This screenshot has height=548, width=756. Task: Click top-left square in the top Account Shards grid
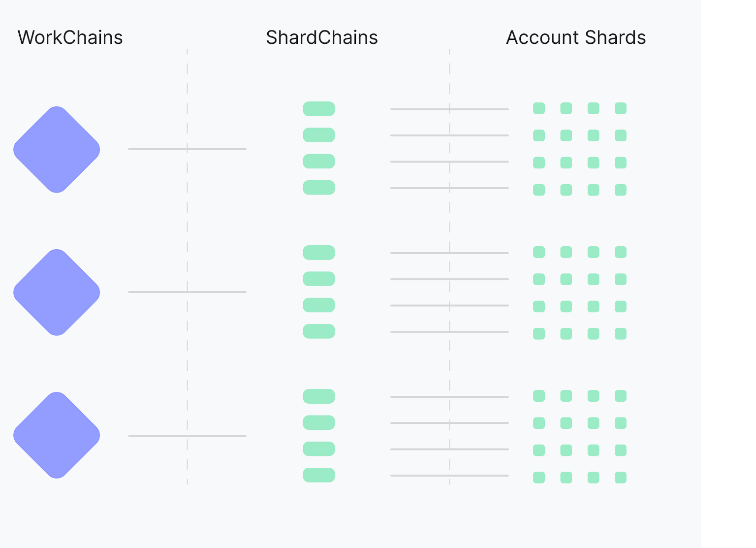[x=539, y=108]
